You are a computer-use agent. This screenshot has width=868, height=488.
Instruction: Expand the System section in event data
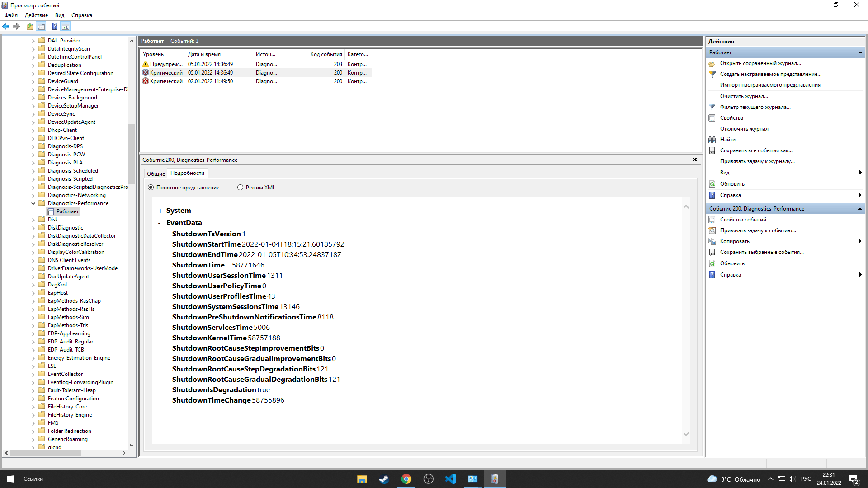pyautogui.click(x=160, y=210)
